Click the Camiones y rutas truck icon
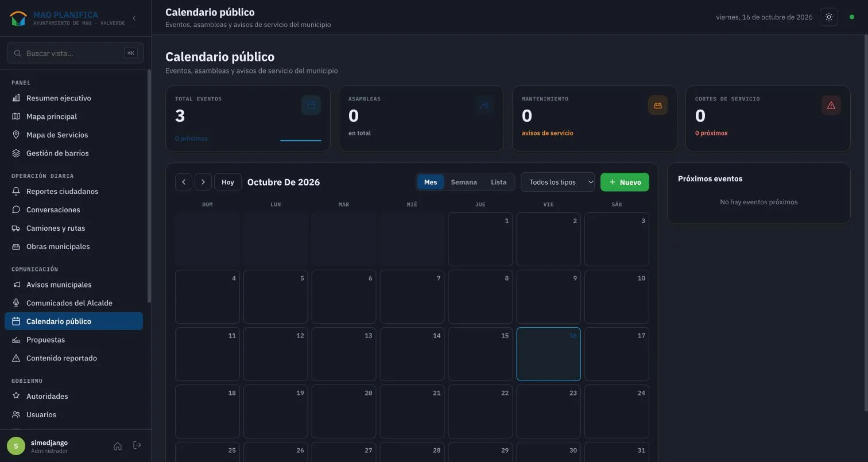Image resolution: width=868 pixels, height=462 pixels. (x=16, y=228)
